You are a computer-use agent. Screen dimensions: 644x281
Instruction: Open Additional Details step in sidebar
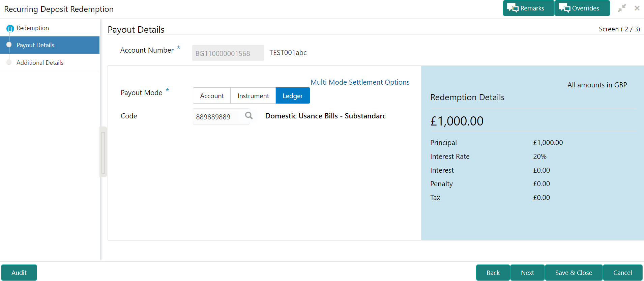coord(40,63)
